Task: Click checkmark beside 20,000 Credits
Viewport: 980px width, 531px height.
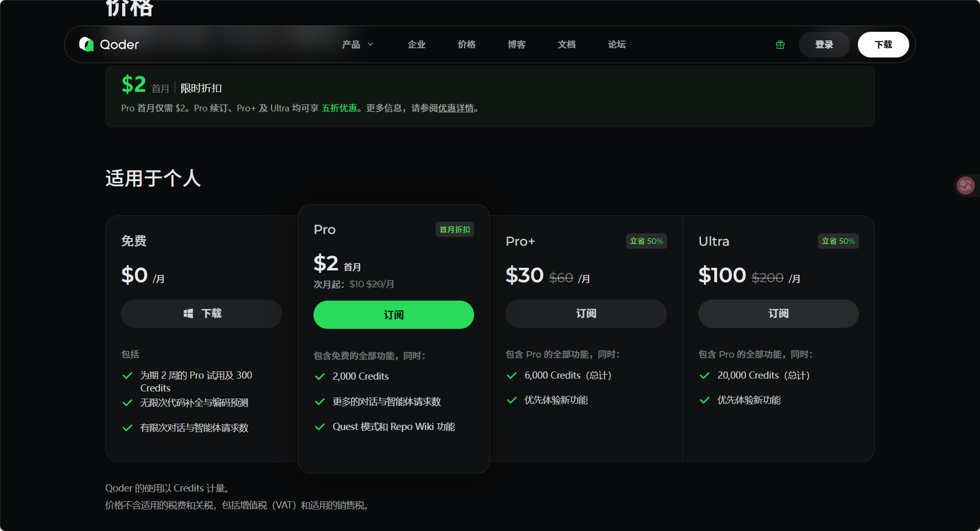Action: [704, 376]
